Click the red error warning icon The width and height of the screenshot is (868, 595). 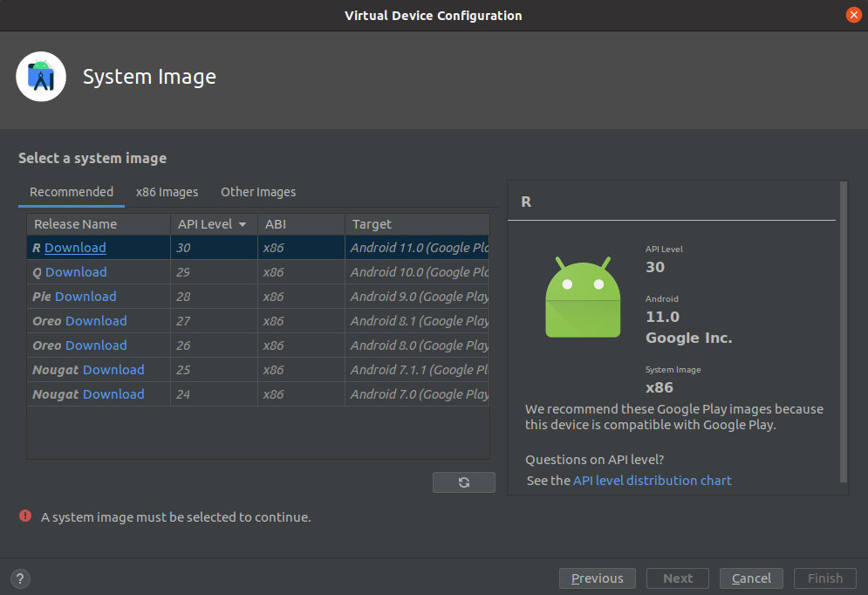pyautogui.click(x=25, y=516)
